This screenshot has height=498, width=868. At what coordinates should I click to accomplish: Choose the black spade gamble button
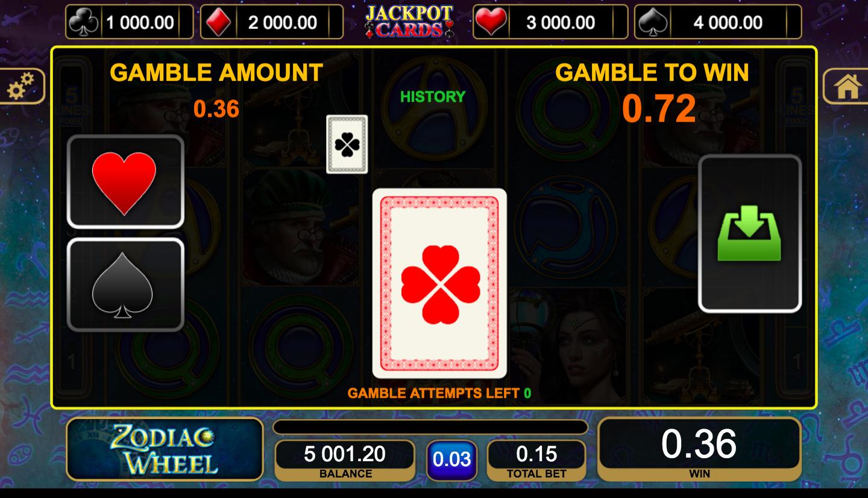125,285
